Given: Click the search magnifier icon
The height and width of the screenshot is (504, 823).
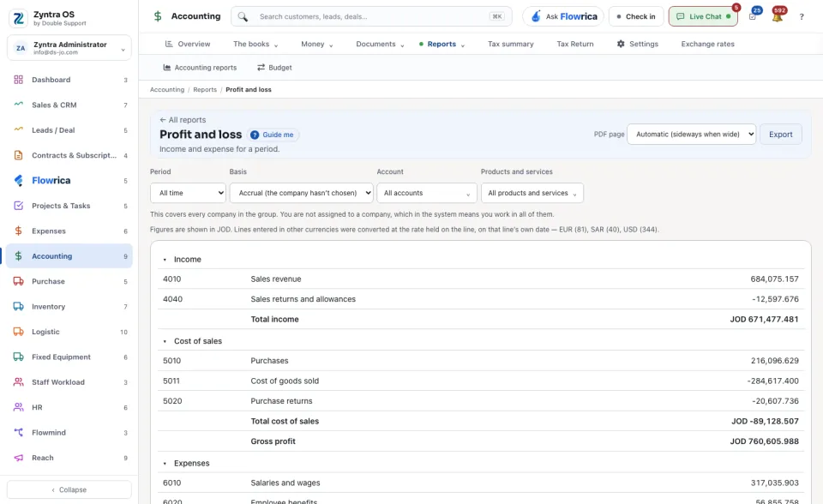Looking at the screenshot, I should 243,17.
